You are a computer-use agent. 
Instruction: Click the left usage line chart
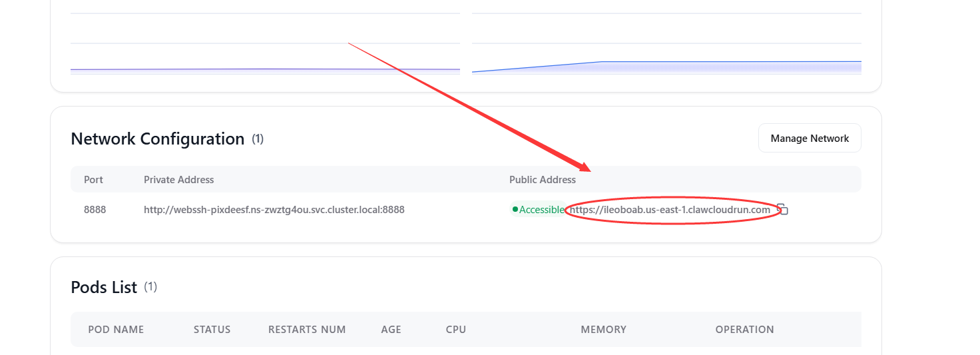265,53
